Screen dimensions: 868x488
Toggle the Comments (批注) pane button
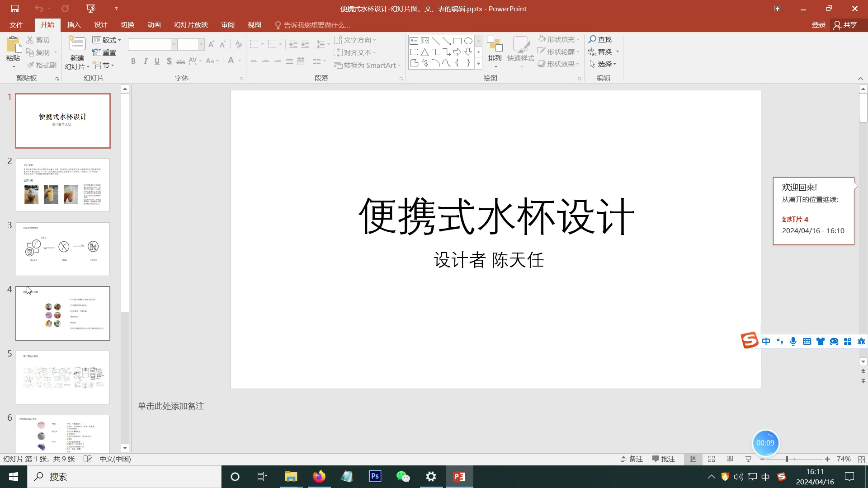coord(664,459)
